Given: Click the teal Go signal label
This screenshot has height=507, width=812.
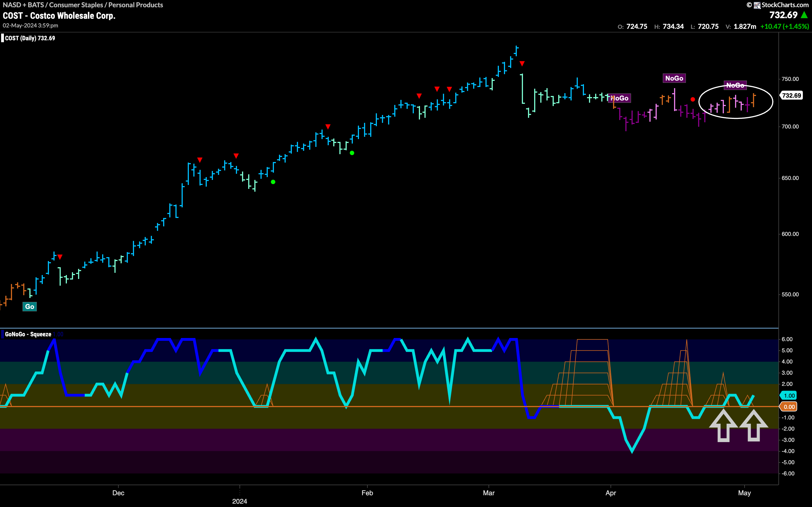Looking at the screenshot, I should tap(29, 306).
